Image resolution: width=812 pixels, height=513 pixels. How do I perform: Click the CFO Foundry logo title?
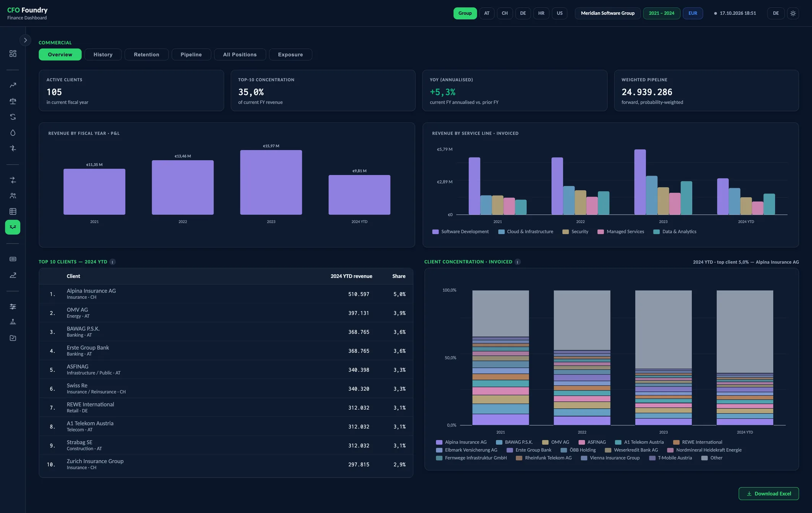(28, 10)
